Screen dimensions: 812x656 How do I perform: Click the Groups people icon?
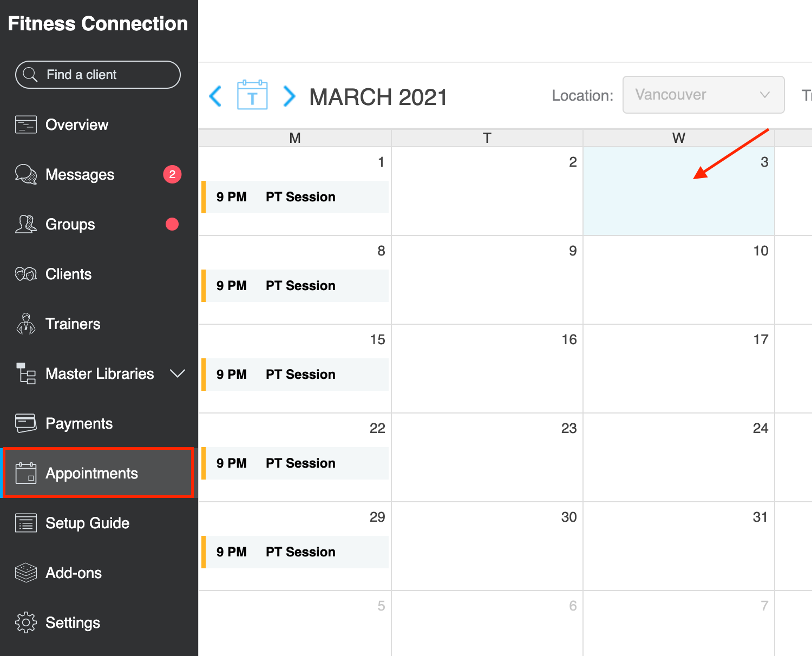[26, 224]
